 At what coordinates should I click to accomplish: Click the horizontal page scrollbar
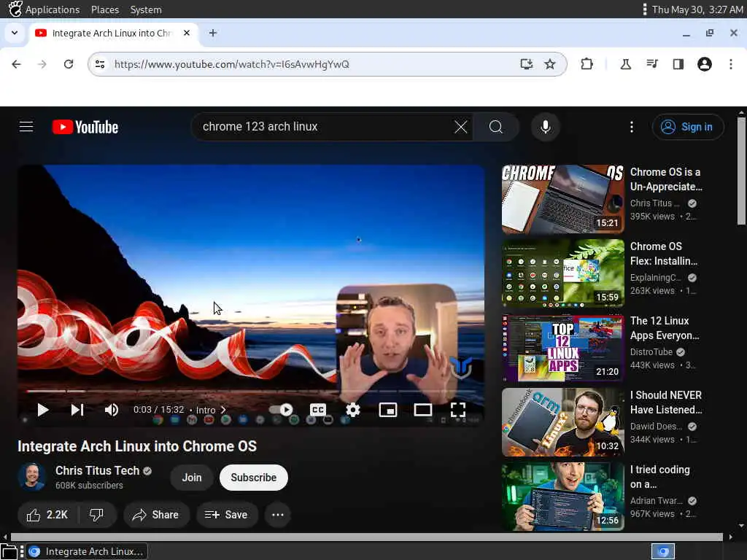pos(367,537)
